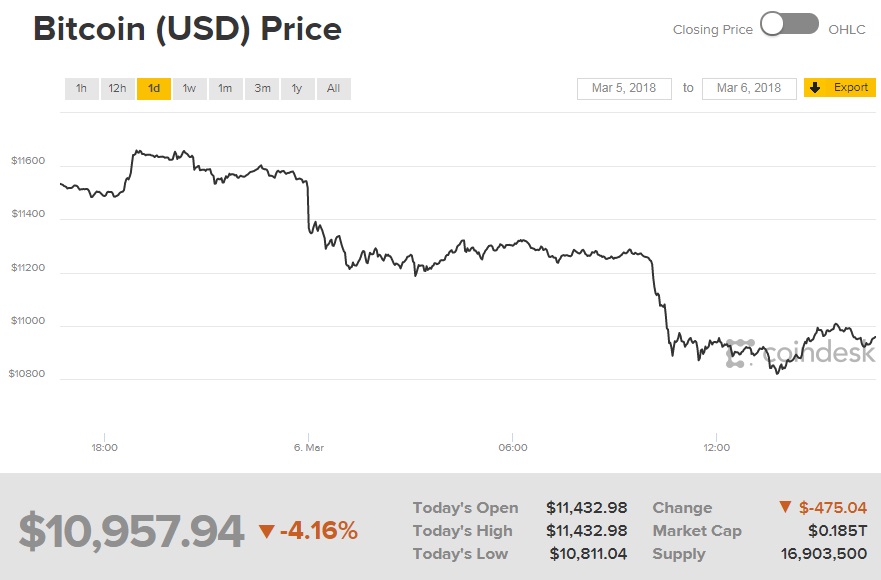881x580 pixels.
Task: Click the $10,957.94 current price
Action: [x=131, y=531]
